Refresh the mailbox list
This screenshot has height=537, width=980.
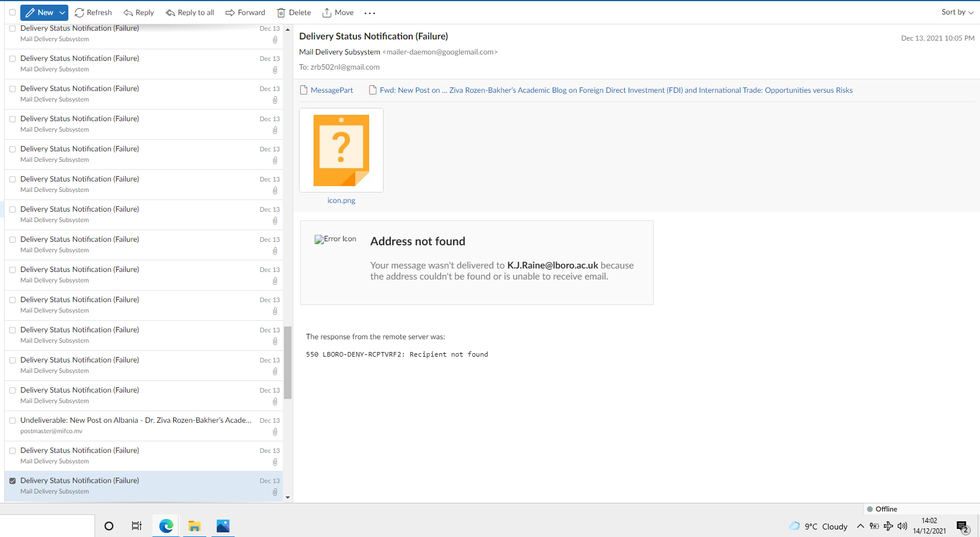click(93, 12)
